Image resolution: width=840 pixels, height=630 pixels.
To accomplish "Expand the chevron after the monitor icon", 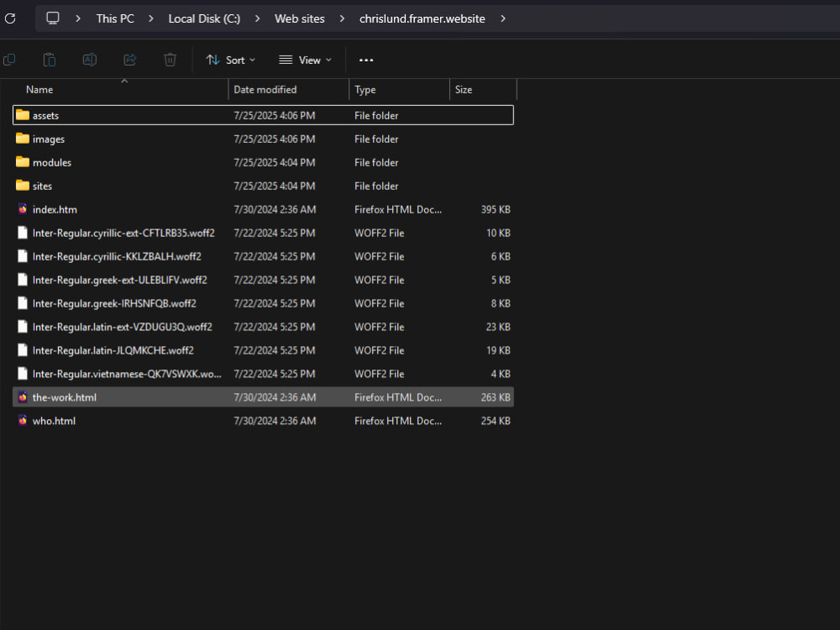I will click(x=77, y=18).
